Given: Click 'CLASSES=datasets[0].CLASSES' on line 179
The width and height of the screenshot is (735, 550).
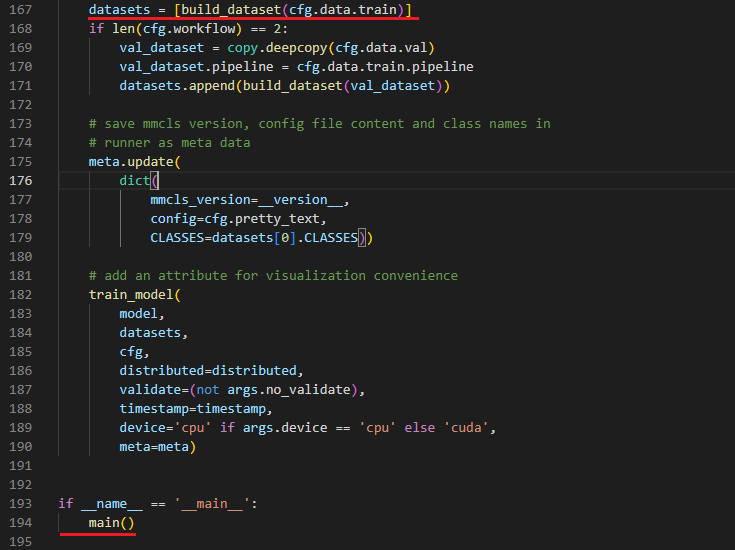Looking at the screenshot, I should click(254, 238).
